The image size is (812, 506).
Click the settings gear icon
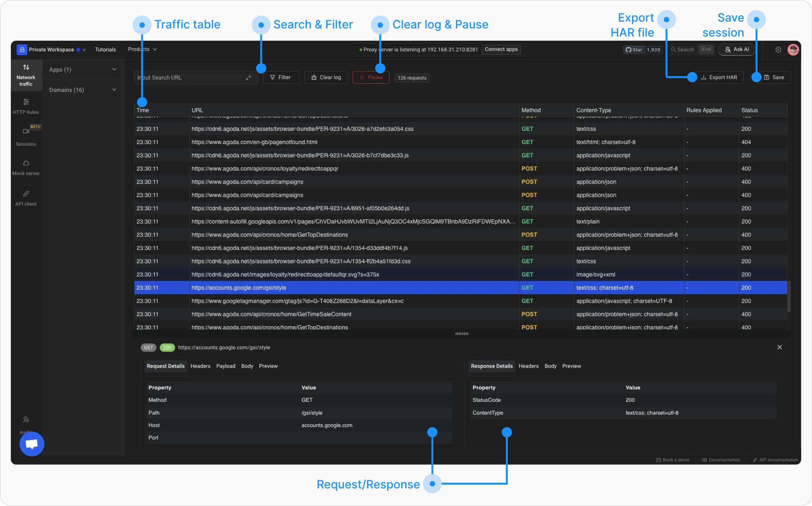coord(778,50)
